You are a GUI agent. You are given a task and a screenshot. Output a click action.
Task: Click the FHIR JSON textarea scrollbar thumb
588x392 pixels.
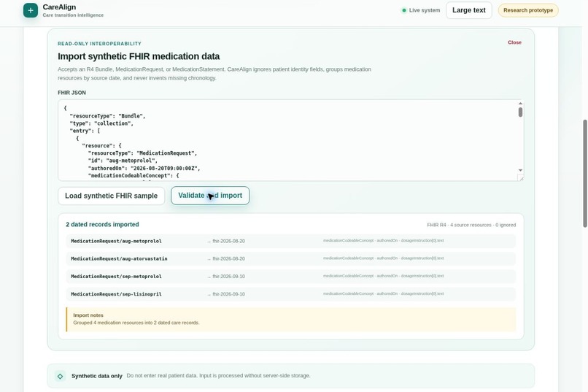pos(520,112)
